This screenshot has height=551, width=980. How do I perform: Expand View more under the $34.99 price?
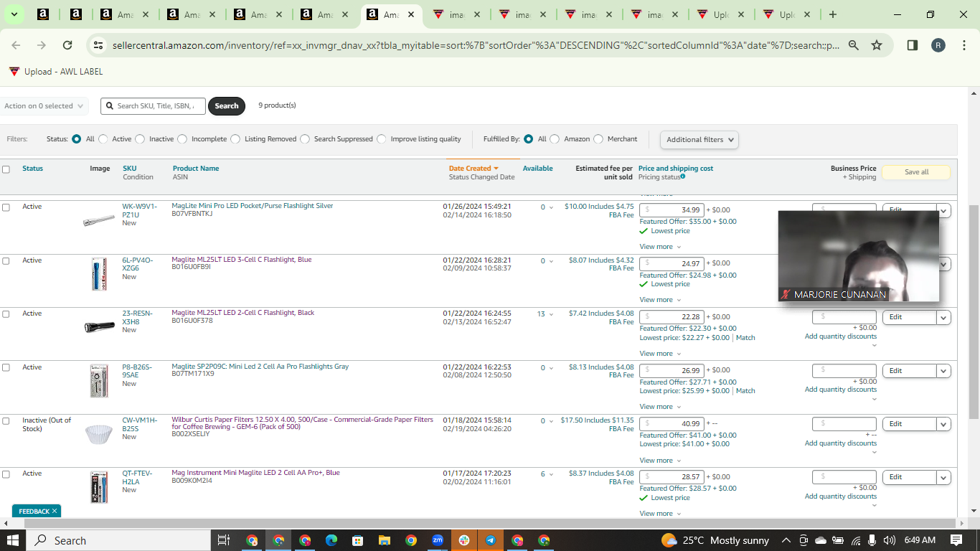(660, 247)
